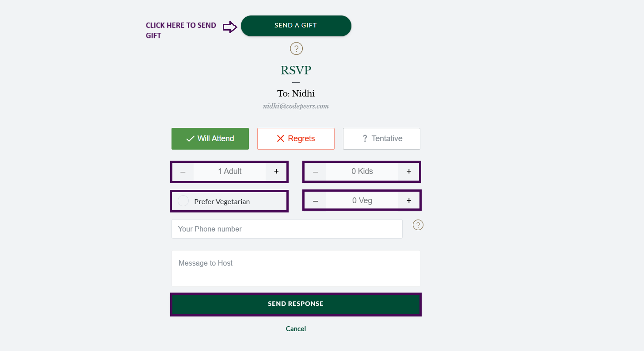Click the 1 Adult count display

(229, 171)
